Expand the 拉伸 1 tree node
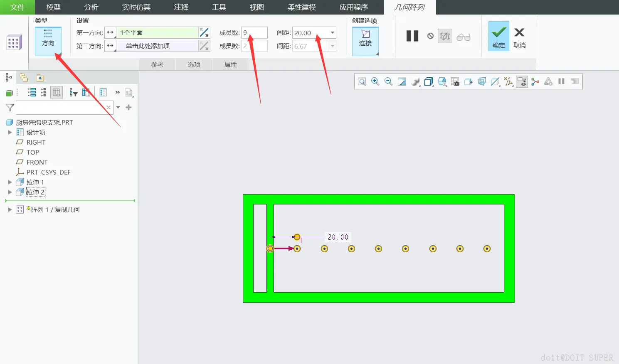This screenshot has height=364, width=619. pos(10,182)
